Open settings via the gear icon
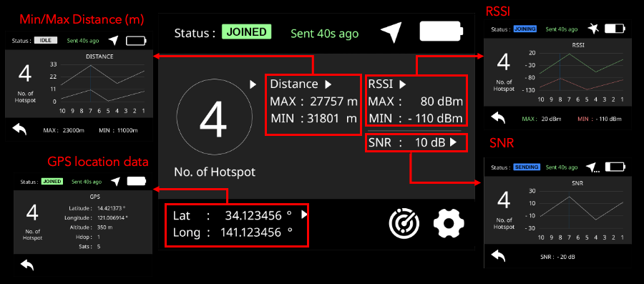 coord(449,223)
